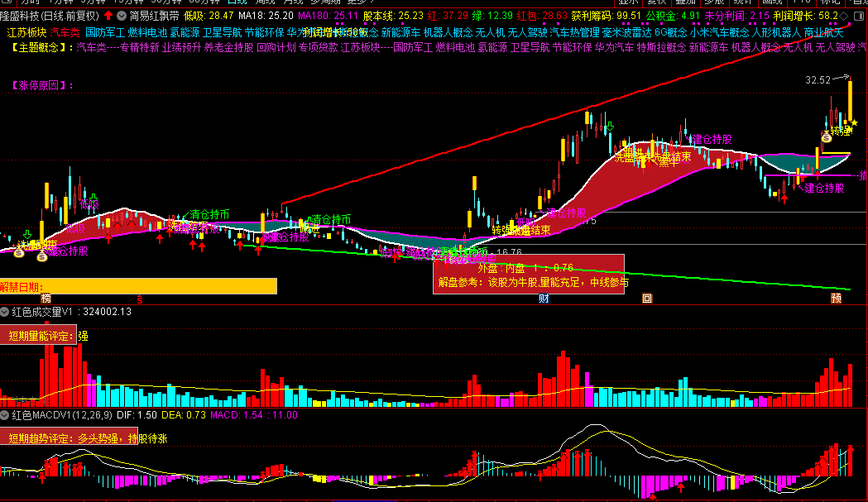The image size is (868, 502).
Task: Click the 隆盛科技(日线.前复权) chart title
Action: (x=50, y=16)
